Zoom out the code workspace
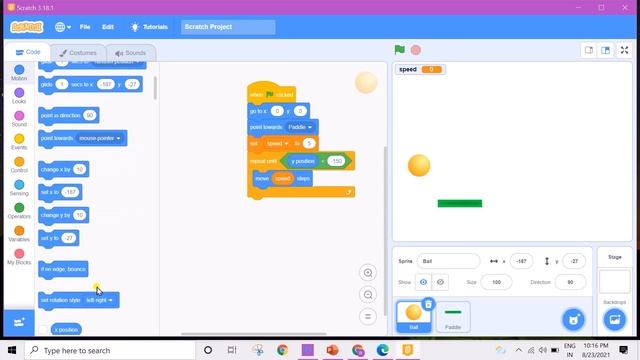640x360 pixels. [x=368, y=295]
